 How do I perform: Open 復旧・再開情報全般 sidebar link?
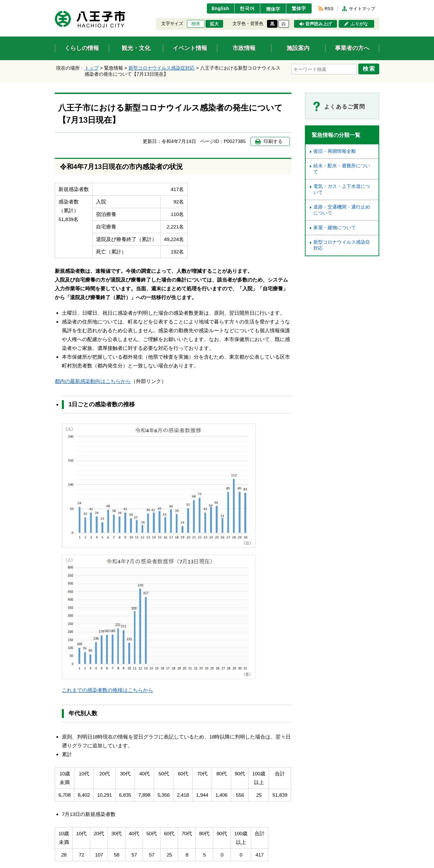click(334, 151)
